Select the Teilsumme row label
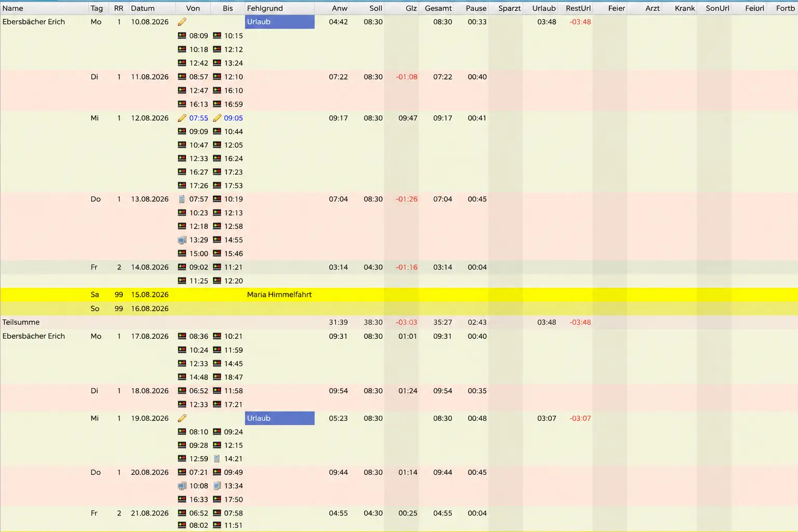798x532 pixels. 21,322
